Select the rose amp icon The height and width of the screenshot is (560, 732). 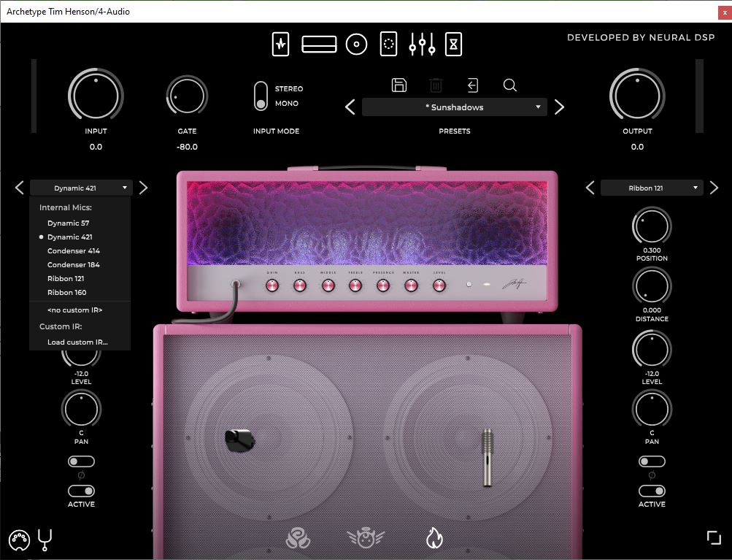[x=298, y=537]
